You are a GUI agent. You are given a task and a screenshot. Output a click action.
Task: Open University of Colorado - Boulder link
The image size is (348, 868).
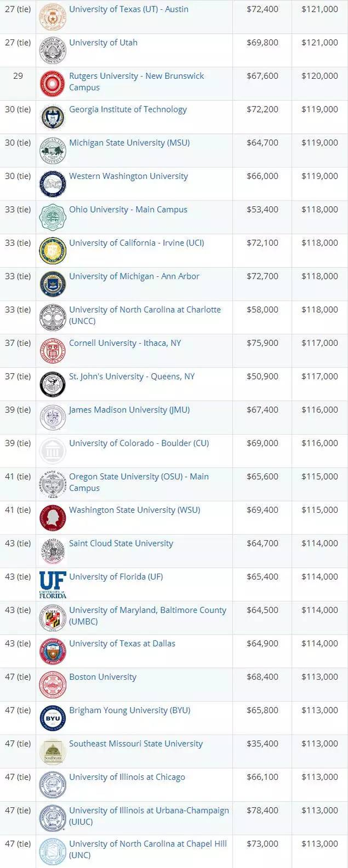[x=139, y=443]
